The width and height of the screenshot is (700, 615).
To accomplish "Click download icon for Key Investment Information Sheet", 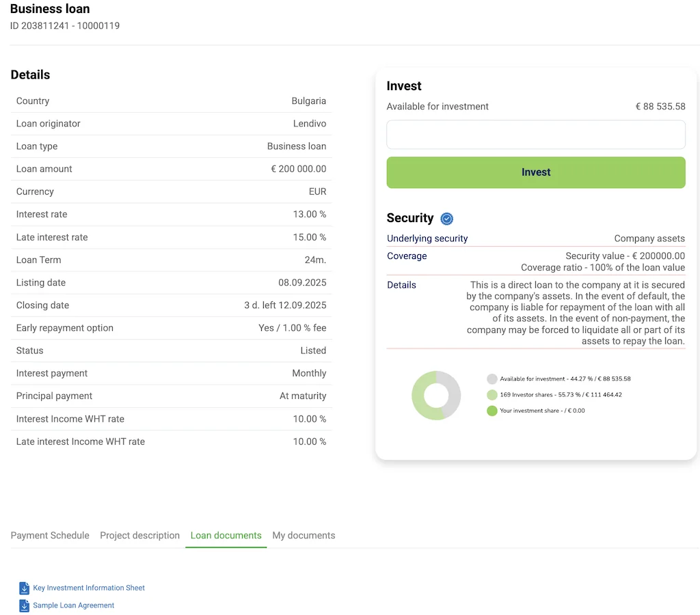I will 25,588.
